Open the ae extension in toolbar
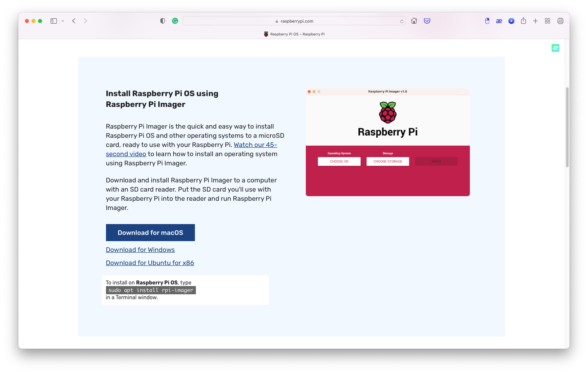Viewport: 588px width, 373px height. [499, 21]
